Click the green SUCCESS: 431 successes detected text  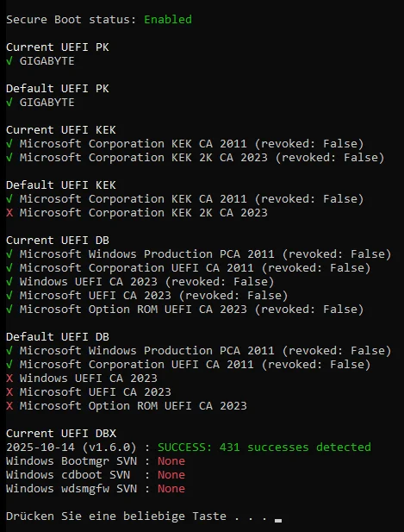tap(264, 448)
